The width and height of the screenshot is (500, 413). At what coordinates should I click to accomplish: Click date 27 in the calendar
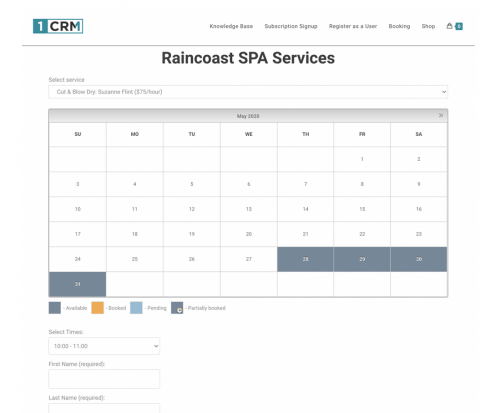(249, 259)
